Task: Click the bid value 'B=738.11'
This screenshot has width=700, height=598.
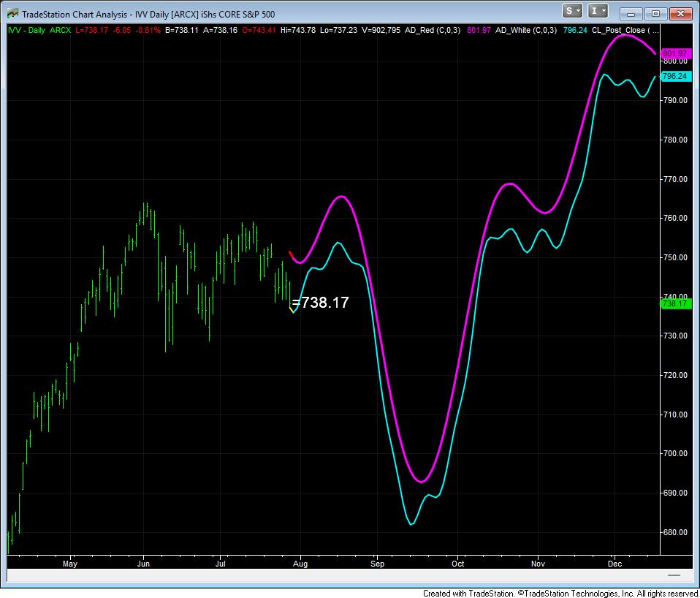Action: [x=182, y=31]
